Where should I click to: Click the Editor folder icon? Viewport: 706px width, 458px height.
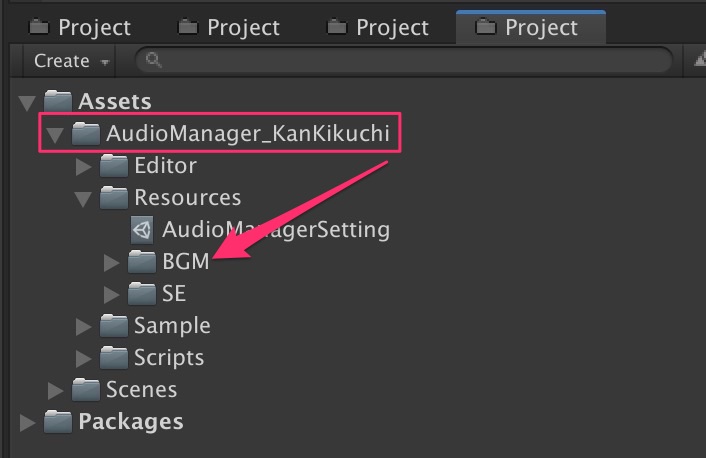tap(114, 166)
